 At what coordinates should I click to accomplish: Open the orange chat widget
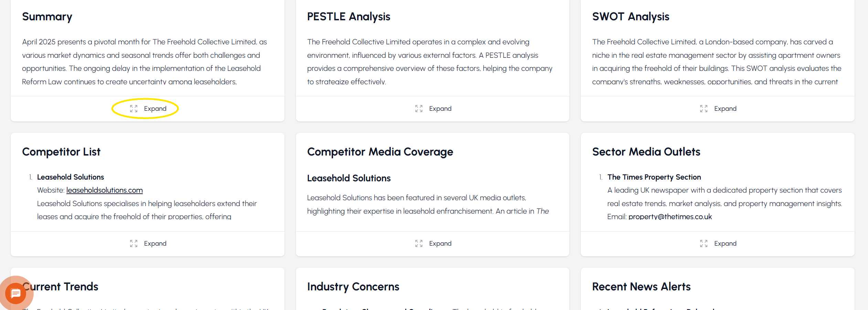click(15, 293)
